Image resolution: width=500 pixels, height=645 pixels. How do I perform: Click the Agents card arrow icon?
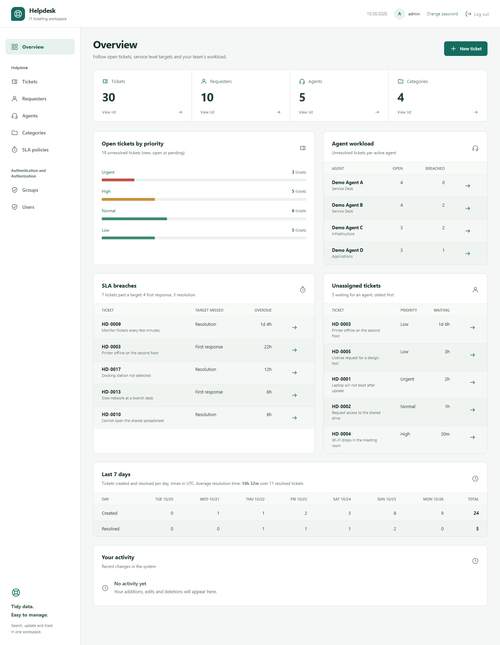[x=377, y=112]
